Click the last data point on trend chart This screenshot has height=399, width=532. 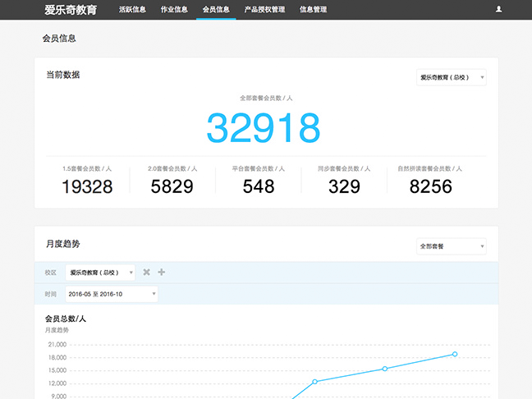coord(455,354)
